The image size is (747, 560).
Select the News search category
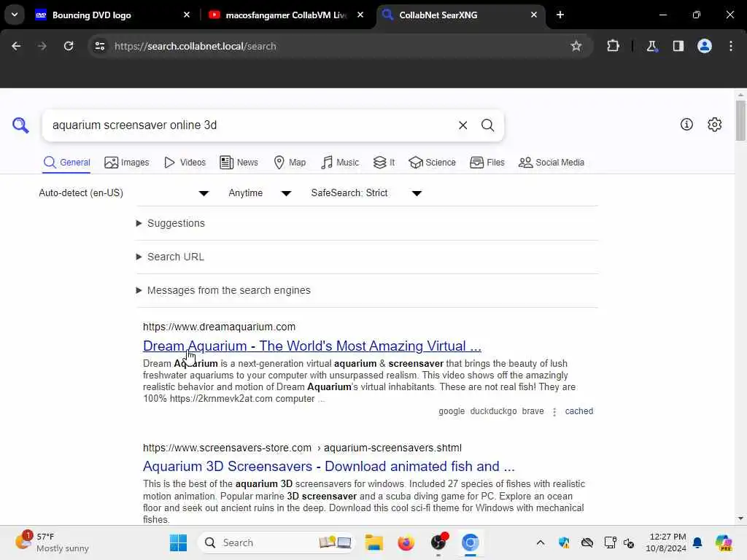tap(239, 163)
